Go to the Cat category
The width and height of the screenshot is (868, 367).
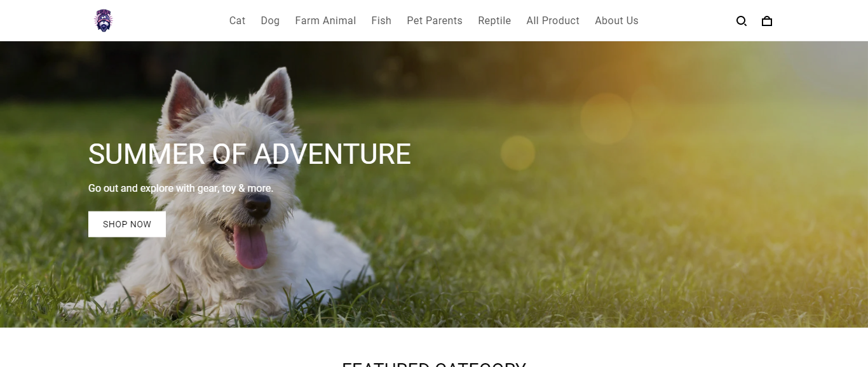click(x=237, y=21)
